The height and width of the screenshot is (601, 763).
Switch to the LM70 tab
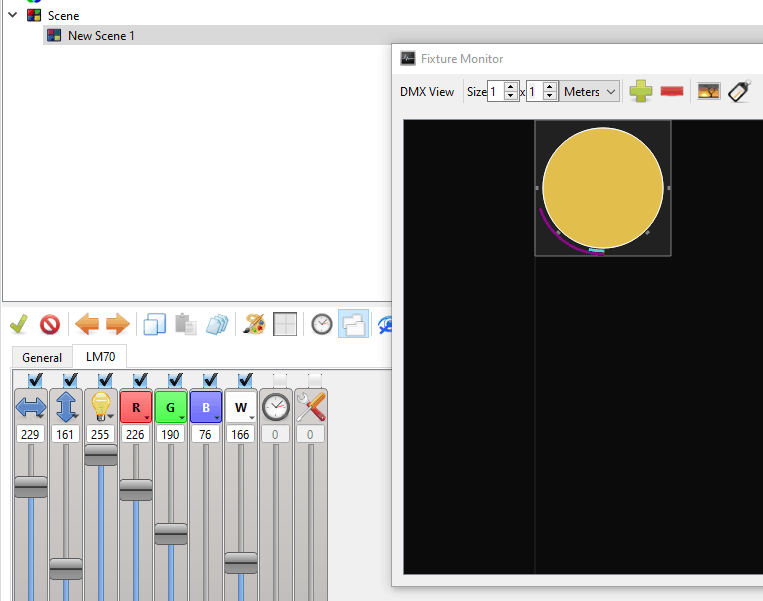pyautogui.click(x=100, y=357)
